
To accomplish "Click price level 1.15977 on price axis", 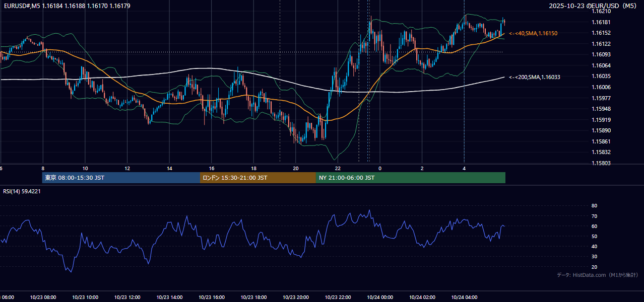I will pyautogui.click(x=601, y=98).
